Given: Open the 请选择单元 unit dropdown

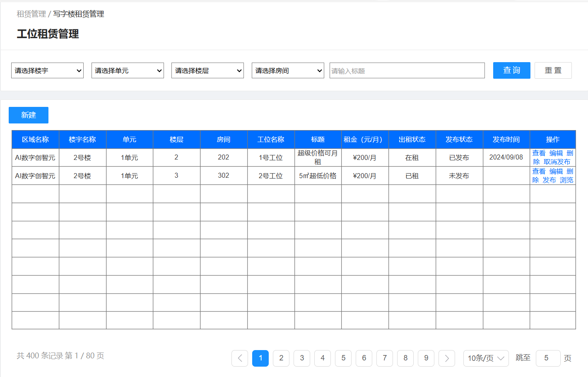Looking at the screenshot, I should click(x=128, y=70).
